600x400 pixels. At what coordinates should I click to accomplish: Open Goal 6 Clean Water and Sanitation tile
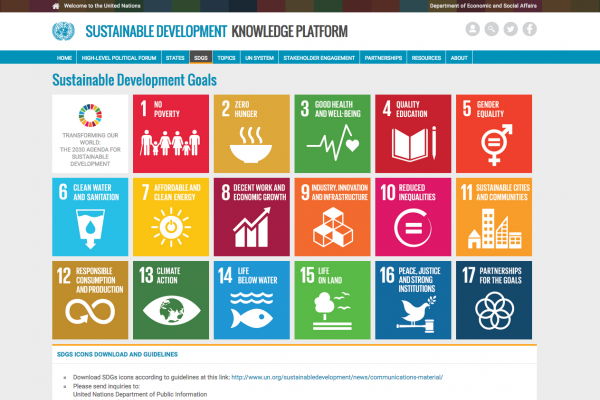(x=90, y=217)
